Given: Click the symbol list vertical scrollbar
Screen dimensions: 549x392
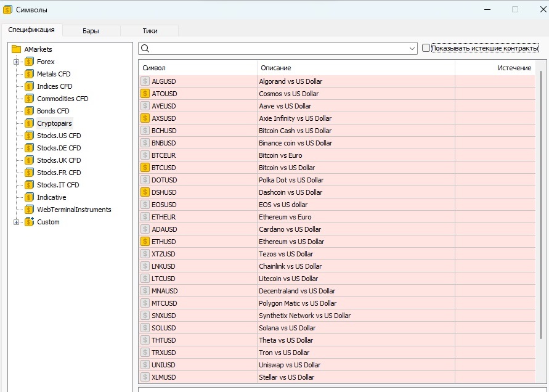Looking at the screenshot, I should pos(541,205).
